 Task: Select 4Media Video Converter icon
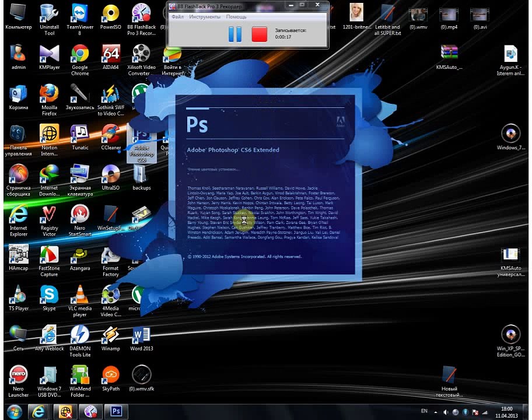[111, 301]
